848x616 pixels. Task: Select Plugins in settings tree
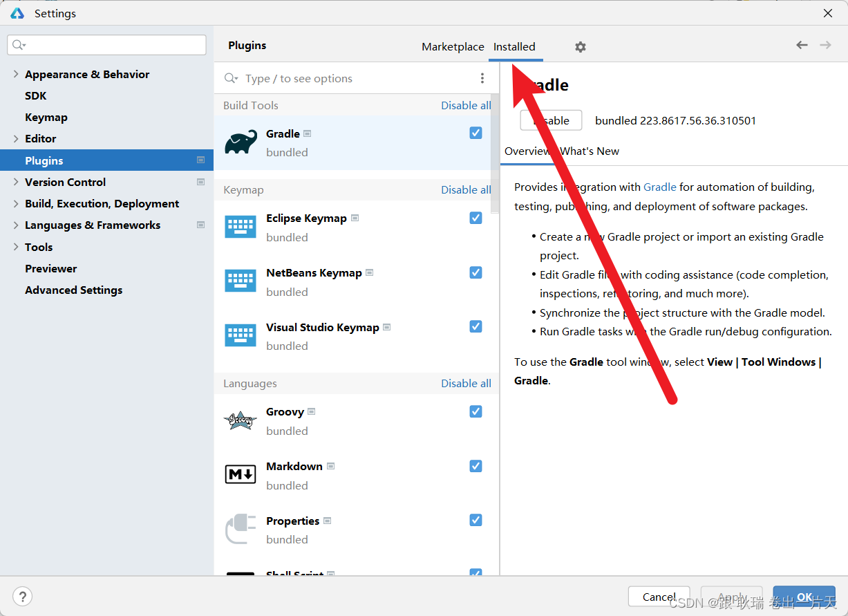tap(107, 160)
